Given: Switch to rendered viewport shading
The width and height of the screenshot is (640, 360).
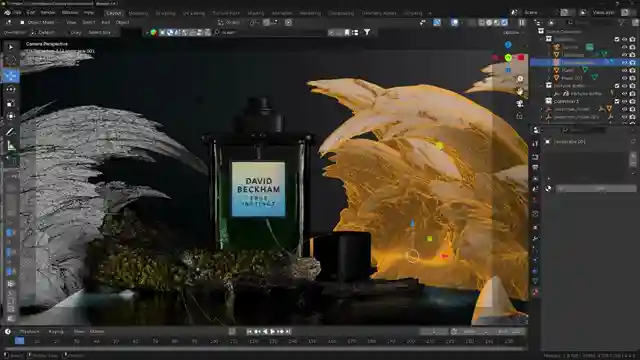Looking at the screenshot, I should tap(504, 23).
